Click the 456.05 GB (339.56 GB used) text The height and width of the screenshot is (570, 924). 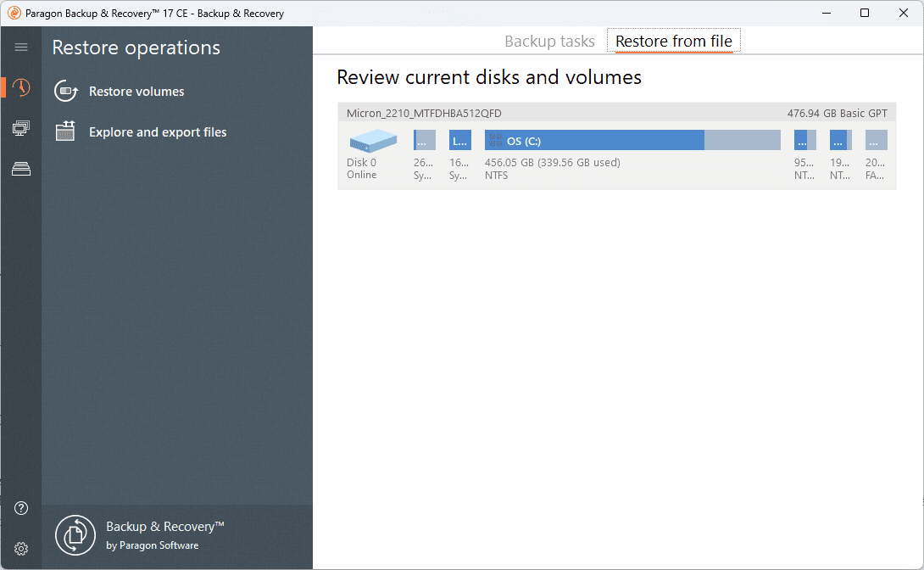tap(552, 163)
